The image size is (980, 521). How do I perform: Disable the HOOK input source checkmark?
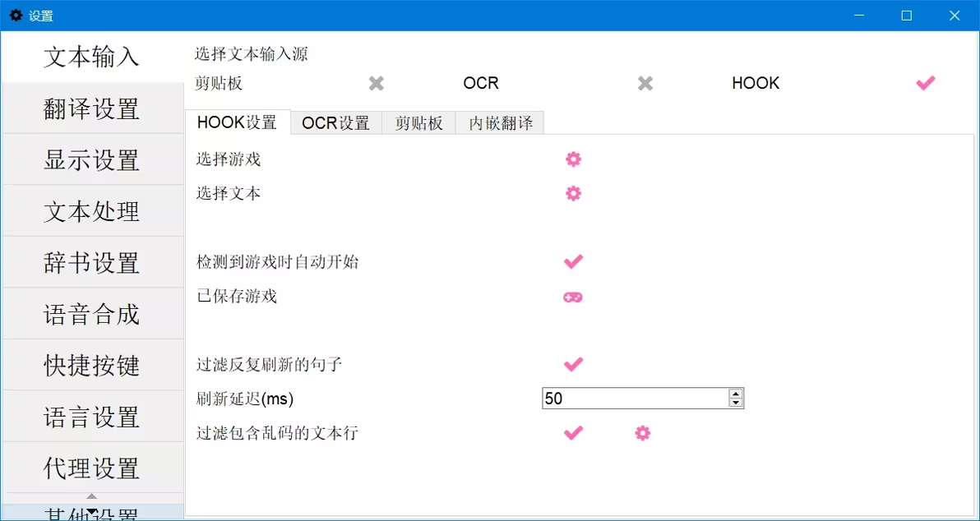click(925, 83)
